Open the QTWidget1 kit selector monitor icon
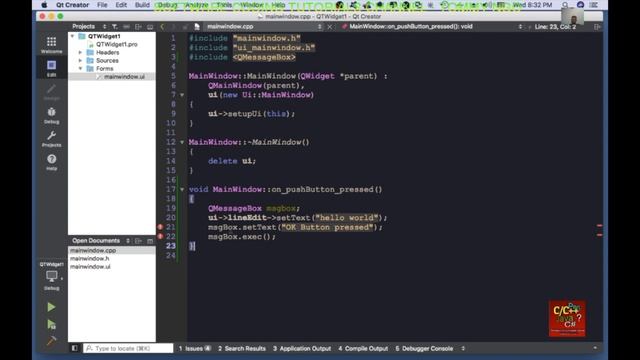 (x=51, y=276)
